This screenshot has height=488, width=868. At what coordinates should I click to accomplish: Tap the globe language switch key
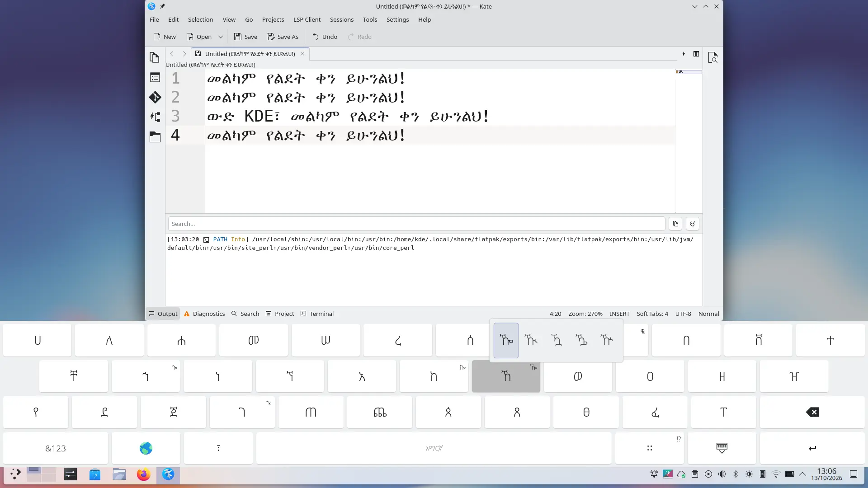pos(146,448)
